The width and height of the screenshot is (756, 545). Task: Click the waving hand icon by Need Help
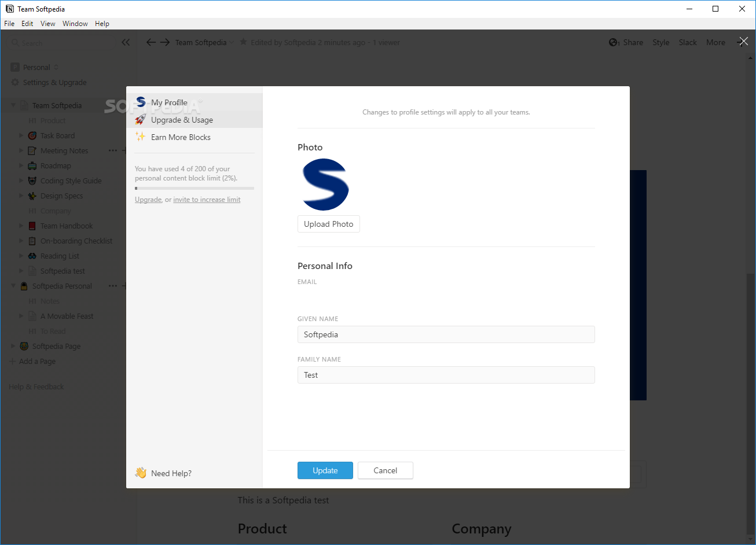[x=141, y=473]
